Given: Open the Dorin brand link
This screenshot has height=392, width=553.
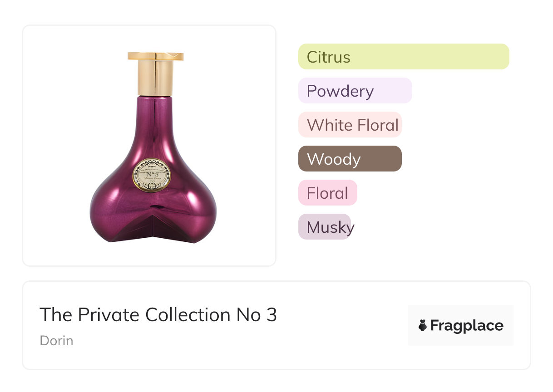Looking at the screenshot, I should click(x=56, y=341).
